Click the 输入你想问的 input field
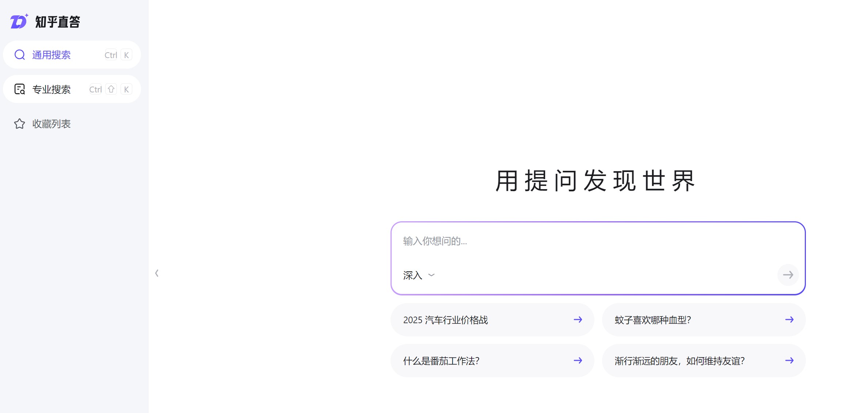This screenshot has width=868, height=413. [x=511, y=241]
